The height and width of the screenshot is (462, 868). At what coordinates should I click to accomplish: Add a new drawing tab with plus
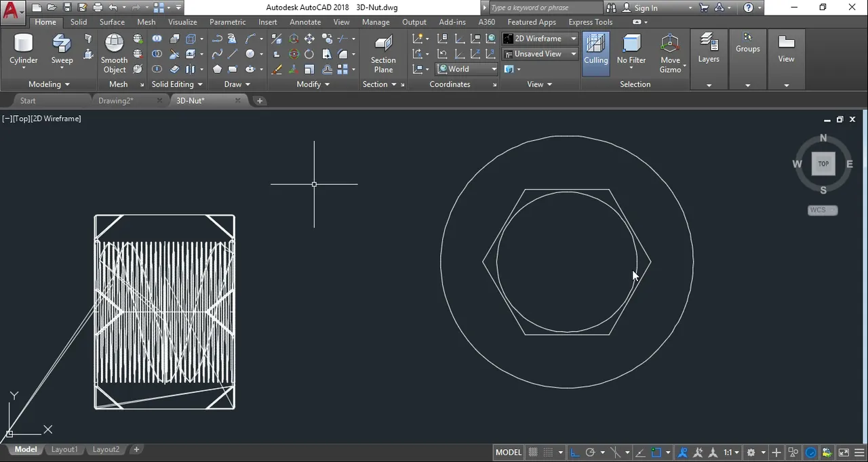click(260, 100)
